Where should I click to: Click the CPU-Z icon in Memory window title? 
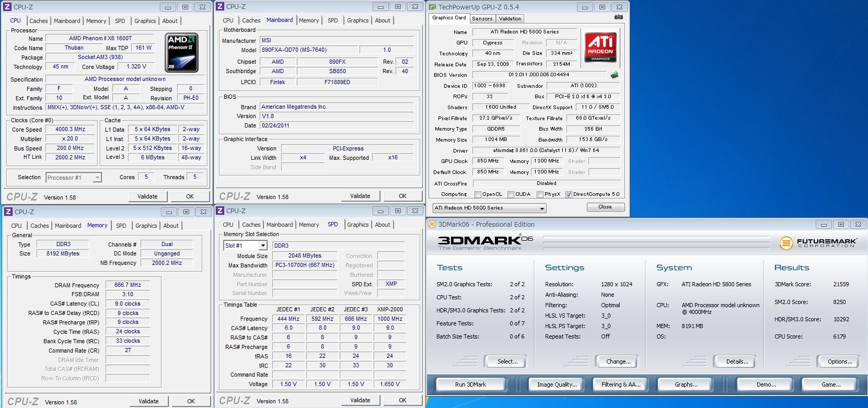point(8,212)
